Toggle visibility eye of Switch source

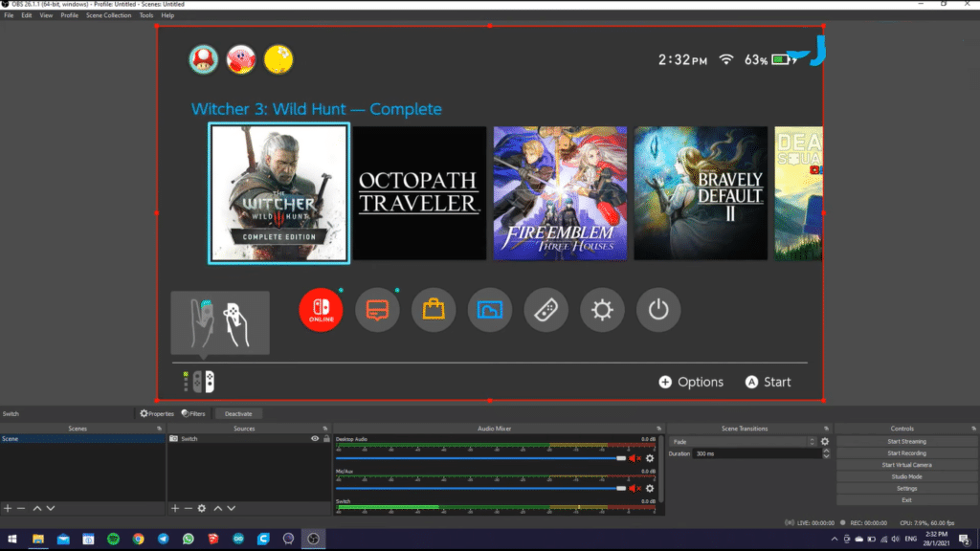tap(315, 439)
